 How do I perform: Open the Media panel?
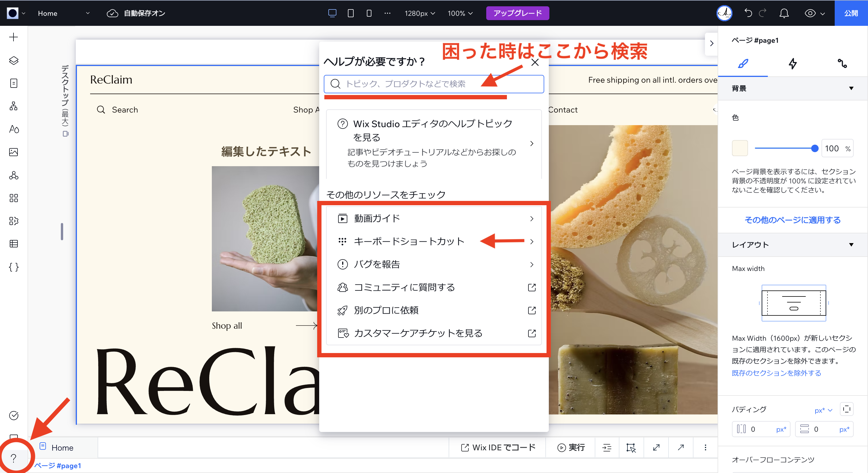(x=14, y=152)
